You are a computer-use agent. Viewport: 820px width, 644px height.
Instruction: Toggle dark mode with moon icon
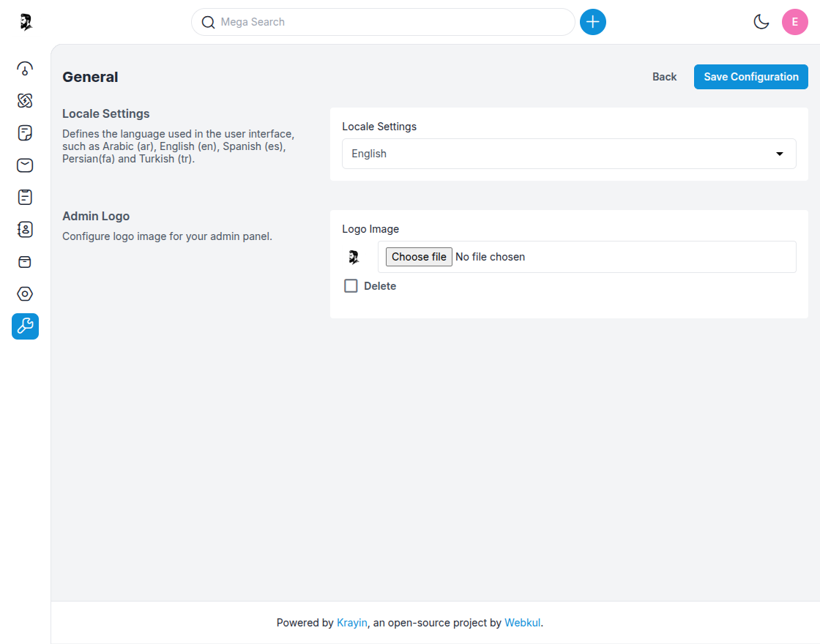click(761, 22)
